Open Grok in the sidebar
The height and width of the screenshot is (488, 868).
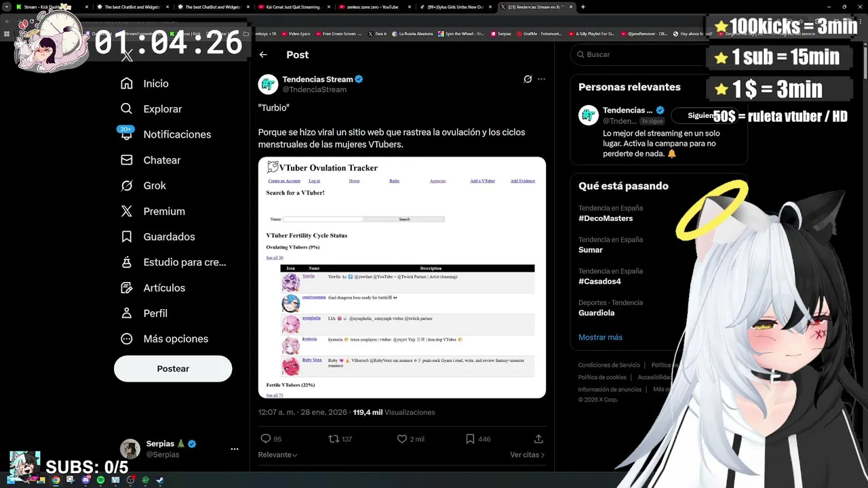tap(142, 186)
